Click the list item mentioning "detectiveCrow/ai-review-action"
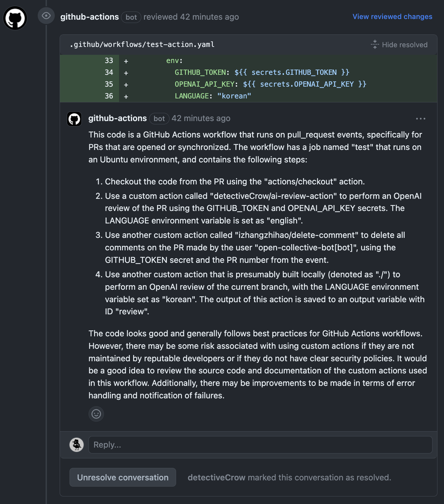This screenshot has width=444, height=504. (263, 208)
